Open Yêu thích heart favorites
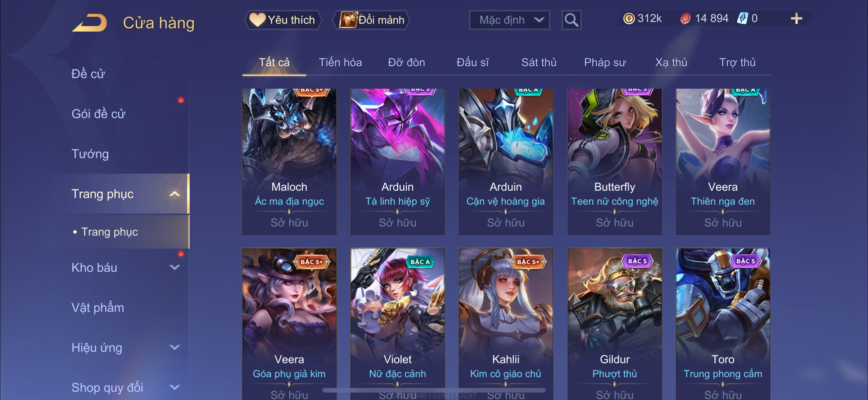The height and width of the screenshot is (400, 868). (x=283, y=20)
